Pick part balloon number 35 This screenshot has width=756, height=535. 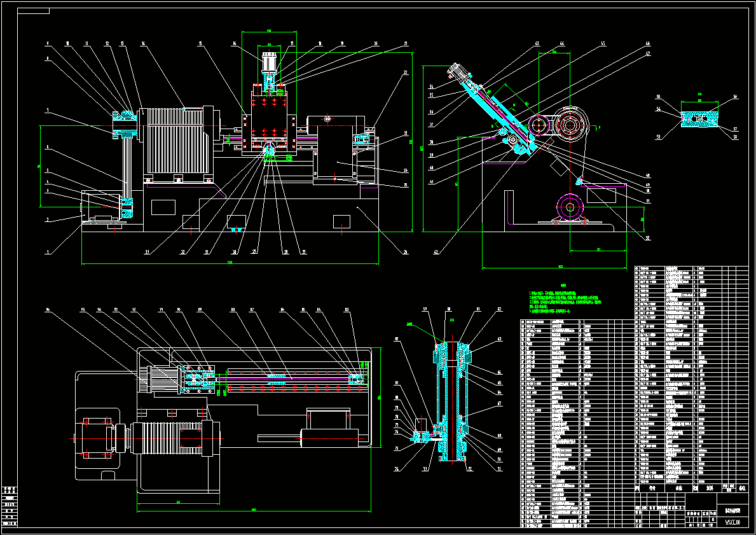click(x=431, y=95)
